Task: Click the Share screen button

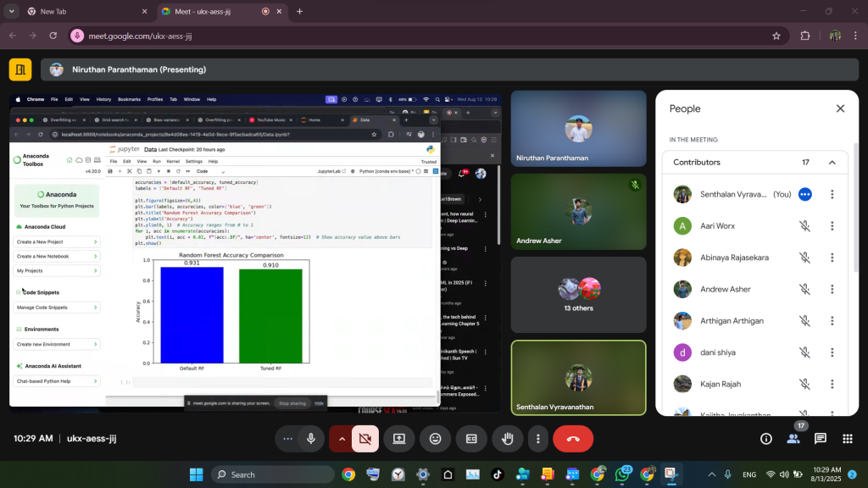Action: pyautogui.click(x=398, y=439)
